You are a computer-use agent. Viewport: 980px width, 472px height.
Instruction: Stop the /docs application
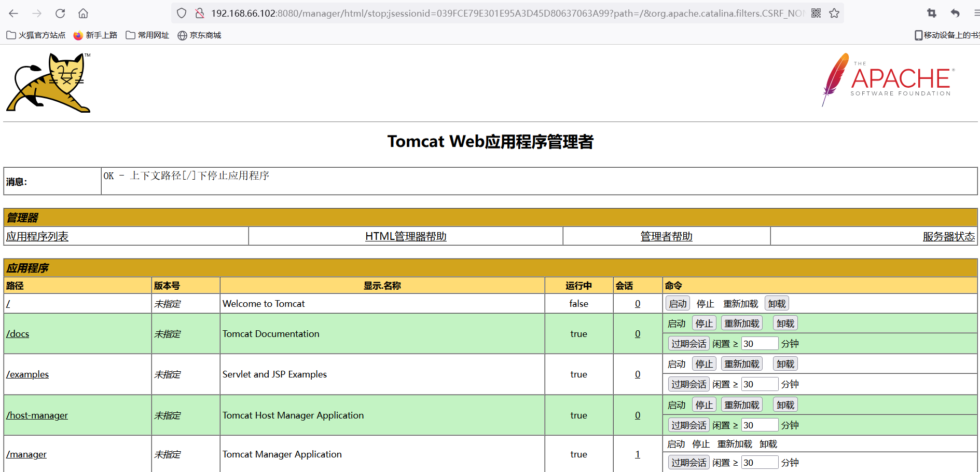point(704,323)
